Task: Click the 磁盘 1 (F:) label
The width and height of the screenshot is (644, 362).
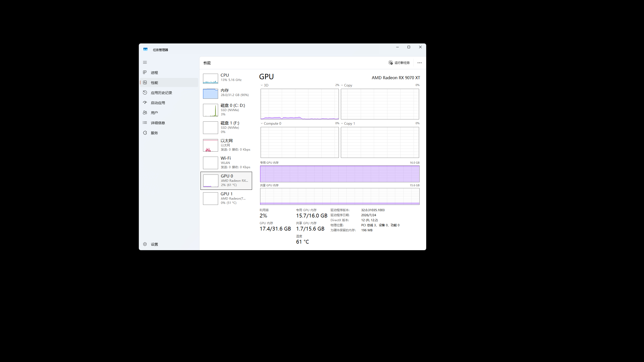Action: coord(230,123)
